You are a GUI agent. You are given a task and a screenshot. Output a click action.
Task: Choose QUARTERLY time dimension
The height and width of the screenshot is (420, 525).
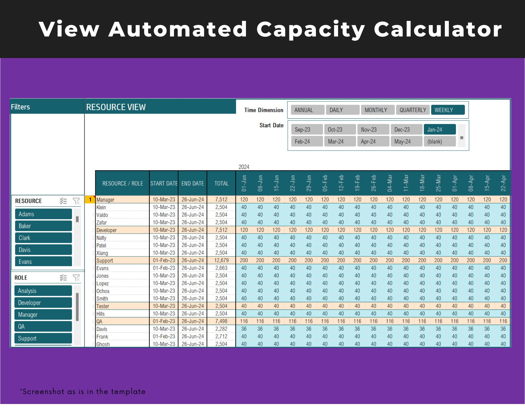pos(413,110)
